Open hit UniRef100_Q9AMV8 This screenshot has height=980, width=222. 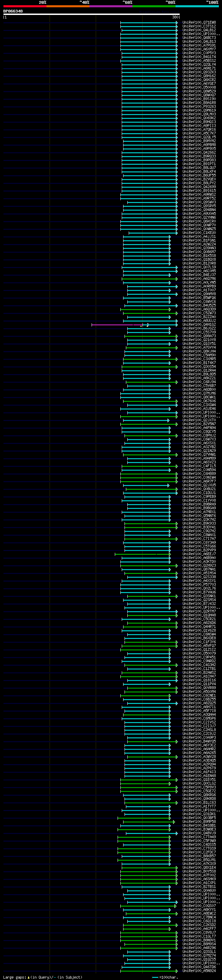(199, 294)
